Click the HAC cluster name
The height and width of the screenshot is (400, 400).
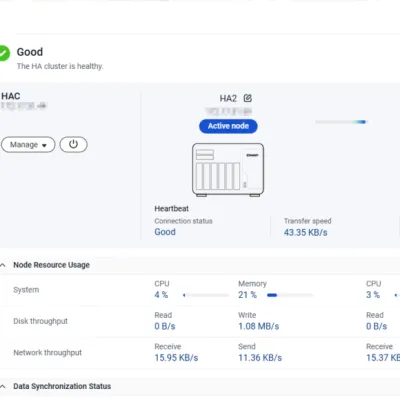(11, 96)
